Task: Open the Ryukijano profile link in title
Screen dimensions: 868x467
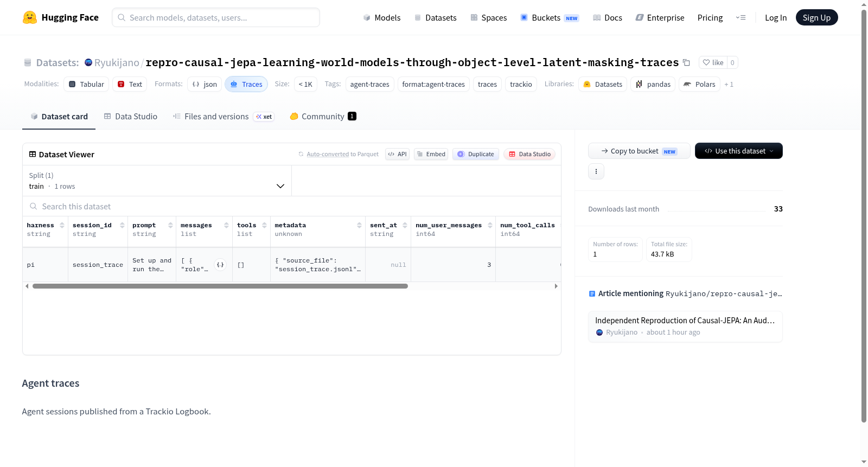Action: coord(117,62)
